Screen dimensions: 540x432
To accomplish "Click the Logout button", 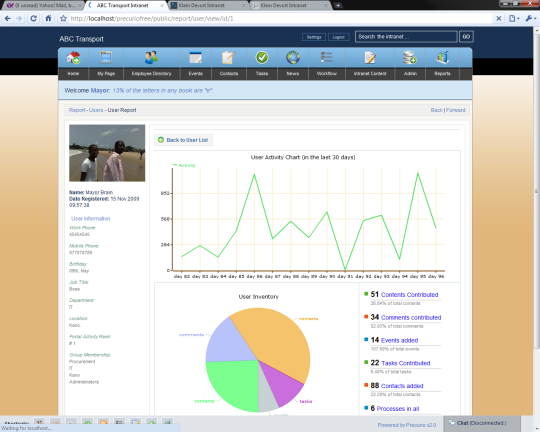I will (339, 37).
